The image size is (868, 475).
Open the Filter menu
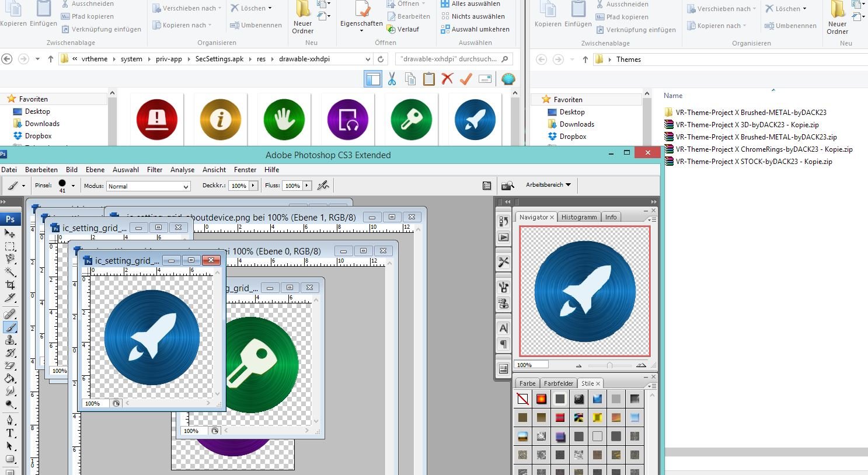point(155,170)
